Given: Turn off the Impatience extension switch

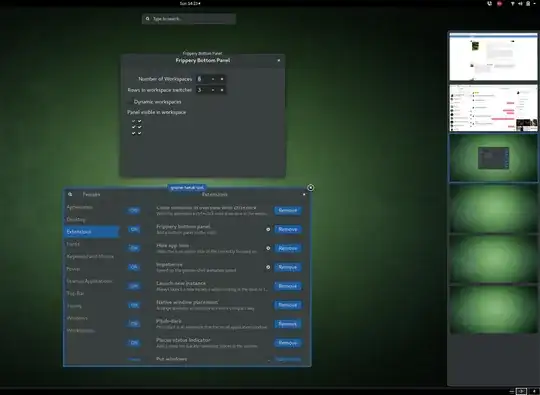Looking at the screenshot, I should 134,267.
